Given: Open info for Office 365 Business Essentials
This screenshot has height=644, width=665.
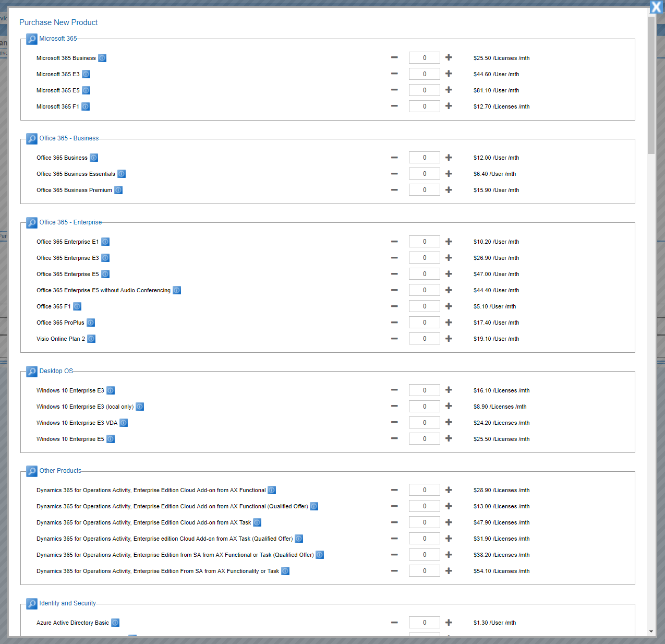Looking at the screenshot, I should click(x=122, y=174).
